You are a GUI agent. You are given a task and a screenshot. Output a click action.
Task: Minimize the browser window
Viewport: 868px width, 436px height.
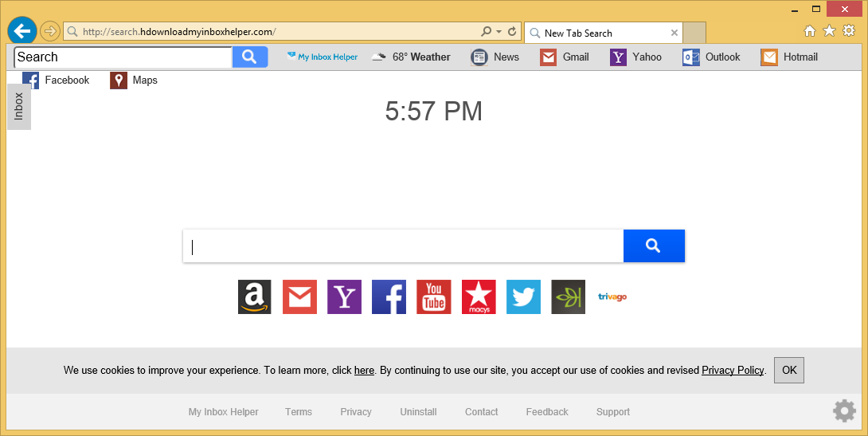click(x=795, y=10)
